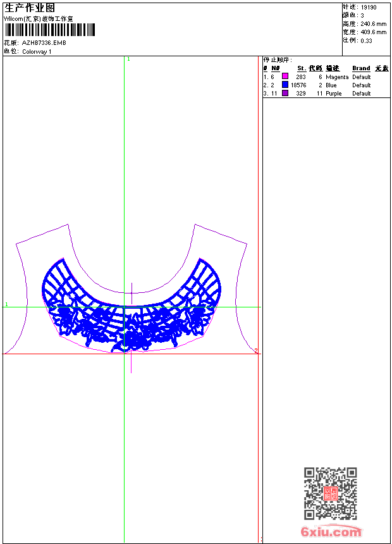
Task: Click the 代码 column header
Action: [315, 68]
